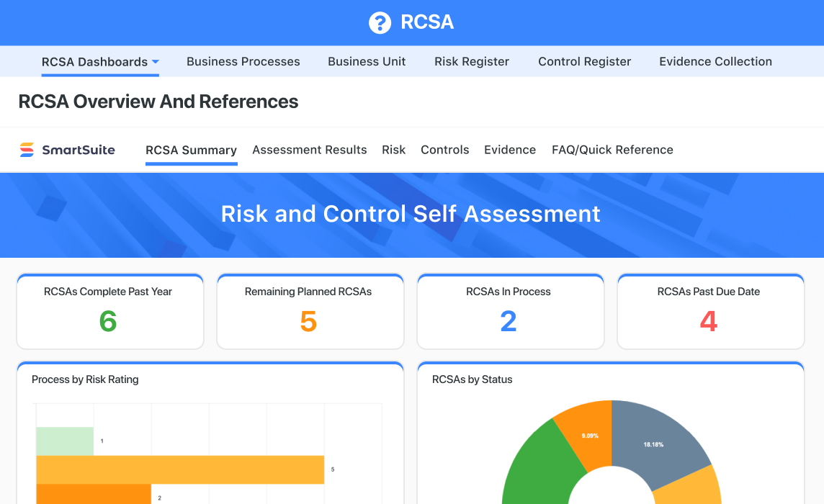Open Evidence Collection section
824x504 pixels.
715,62
